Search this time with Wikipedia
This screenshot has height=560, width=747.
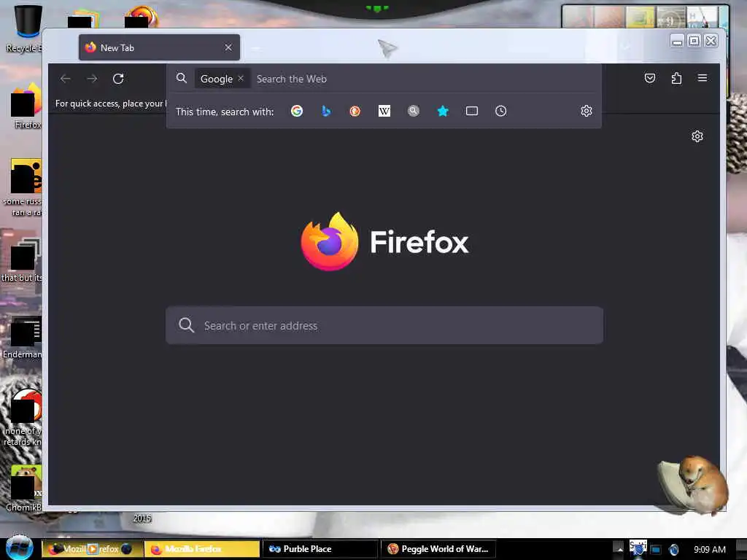click(384, 111)
